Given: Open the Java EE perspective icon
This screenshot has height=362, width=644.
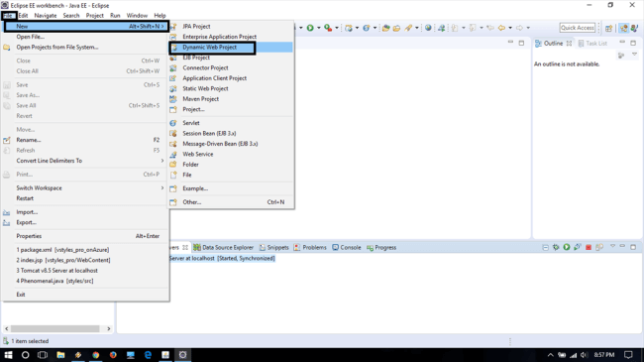Looking at the screenshot, I should [x=624, y=28].
